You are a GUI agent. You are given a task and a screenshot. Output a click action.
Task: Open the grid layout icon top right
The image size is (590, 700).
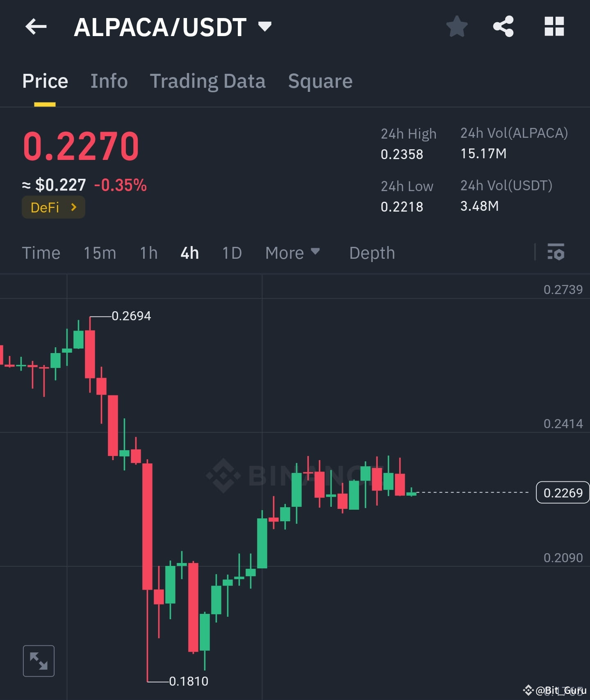point(554,27)
